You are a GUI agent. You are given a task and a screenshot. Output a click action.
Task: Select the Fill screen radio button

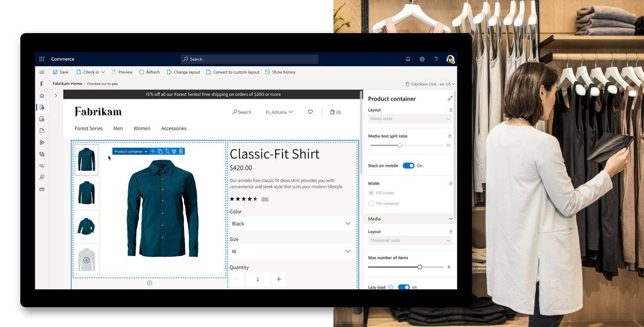[371, 193]
